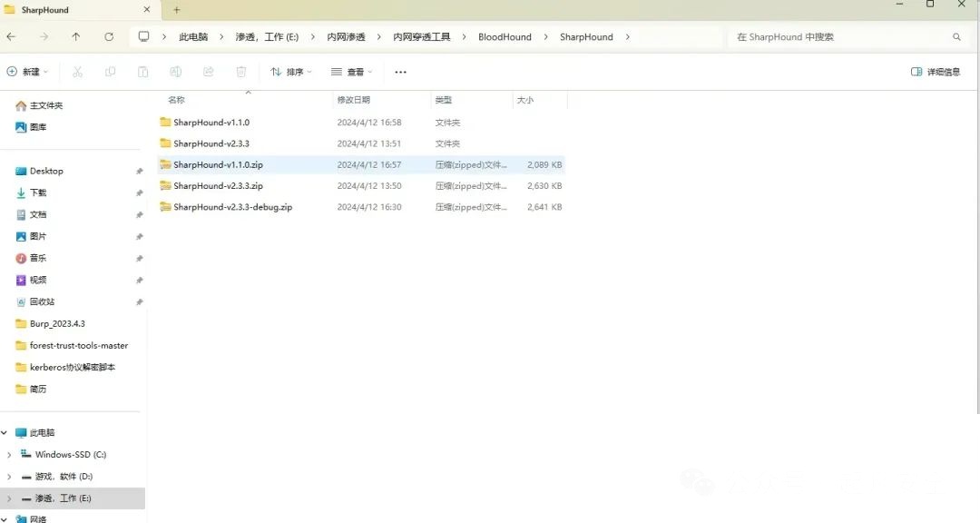The height and width of the screenshot is (523, 980).
Task: Jump to 渗透, 工作 (E:) breadcrumb
Action: 267,37
